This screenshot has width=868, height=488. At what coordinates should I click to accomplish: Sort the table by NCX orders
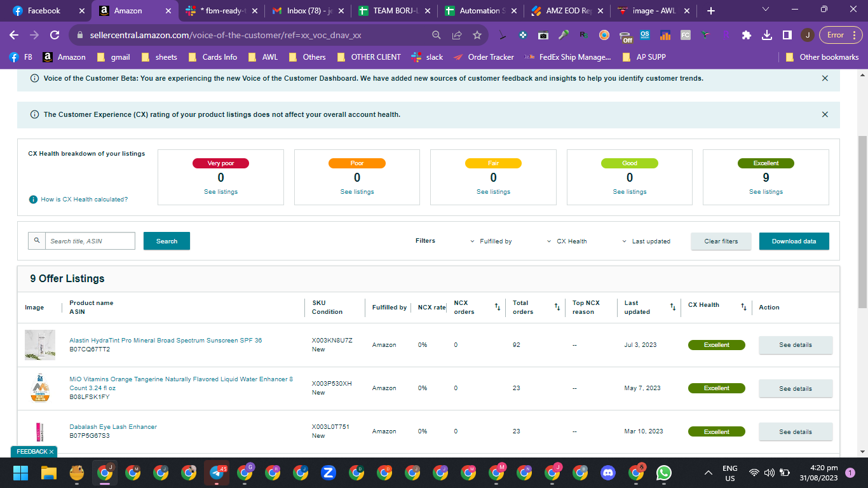tap(498, 308)
